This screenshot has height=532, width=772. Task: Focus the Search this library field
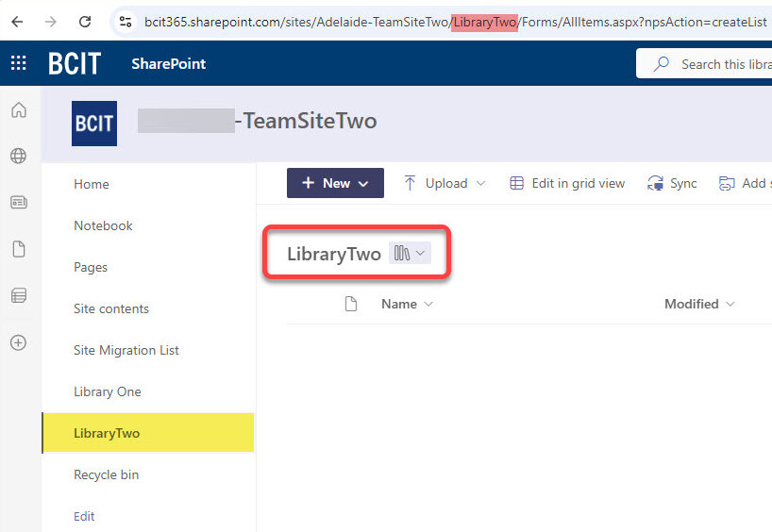pos(704,63)
